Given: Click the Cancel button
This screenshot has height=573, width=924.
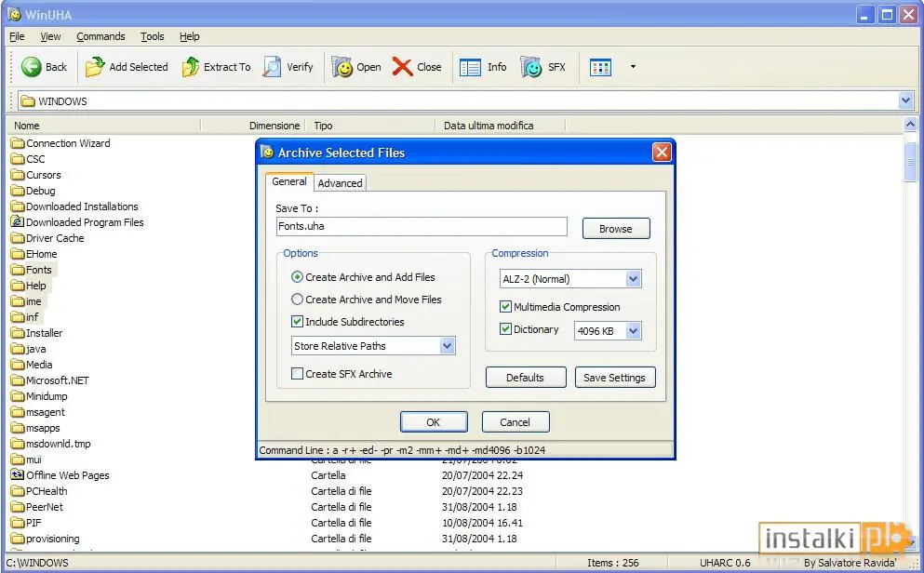Looking at the screenshot, I should coord(515,421).
